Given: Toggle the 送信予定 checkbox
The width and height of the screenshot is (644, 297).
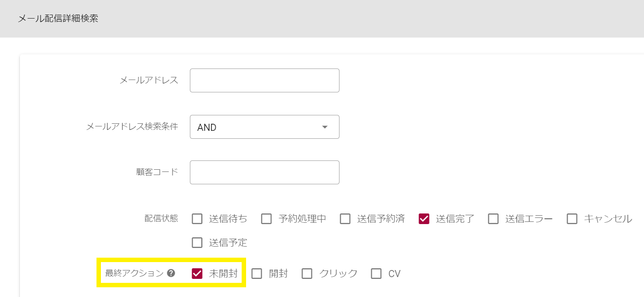Looking at the screenshot, I should [x=197, y=243].
